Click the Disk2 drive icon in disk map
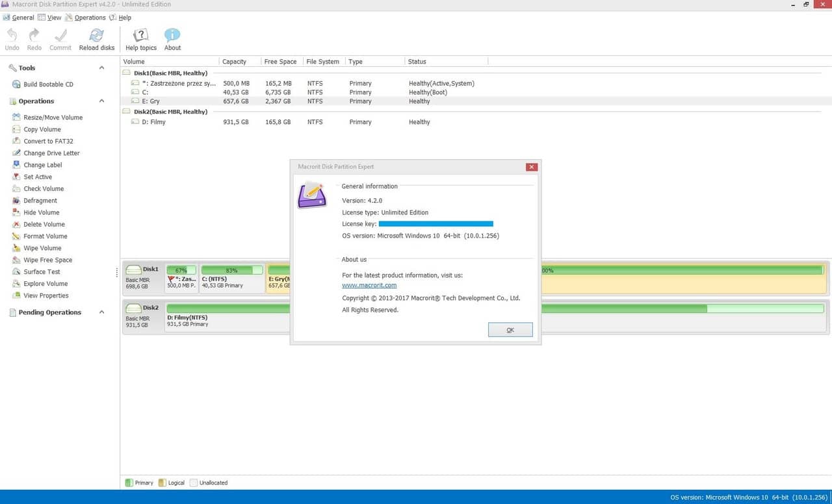832x504 pixels. coord(133,308)
